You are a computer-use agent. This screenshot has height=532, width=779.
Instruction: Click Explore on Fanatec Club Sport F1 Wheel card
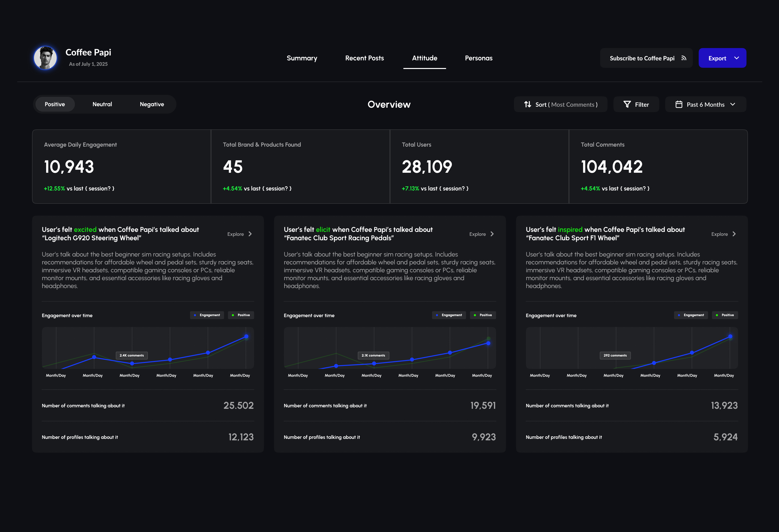coord(719,234)
